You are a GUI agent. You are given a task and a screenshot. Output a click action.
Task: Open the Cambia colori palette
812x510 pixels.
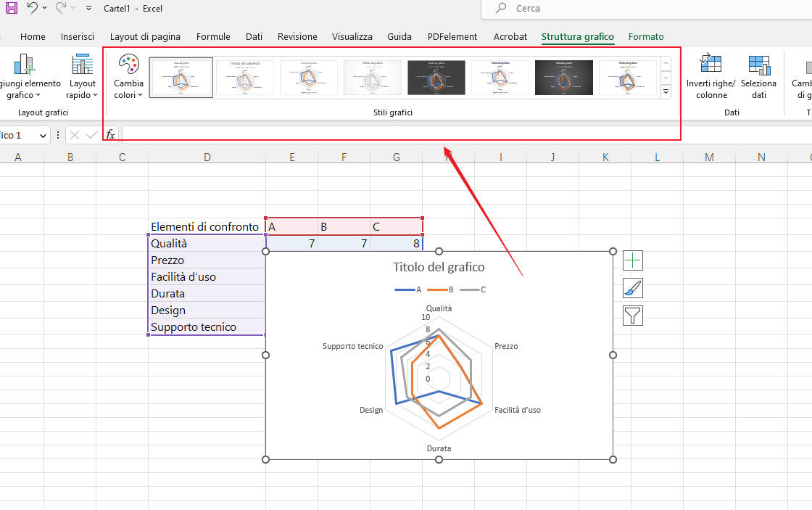tap(128, 77)
